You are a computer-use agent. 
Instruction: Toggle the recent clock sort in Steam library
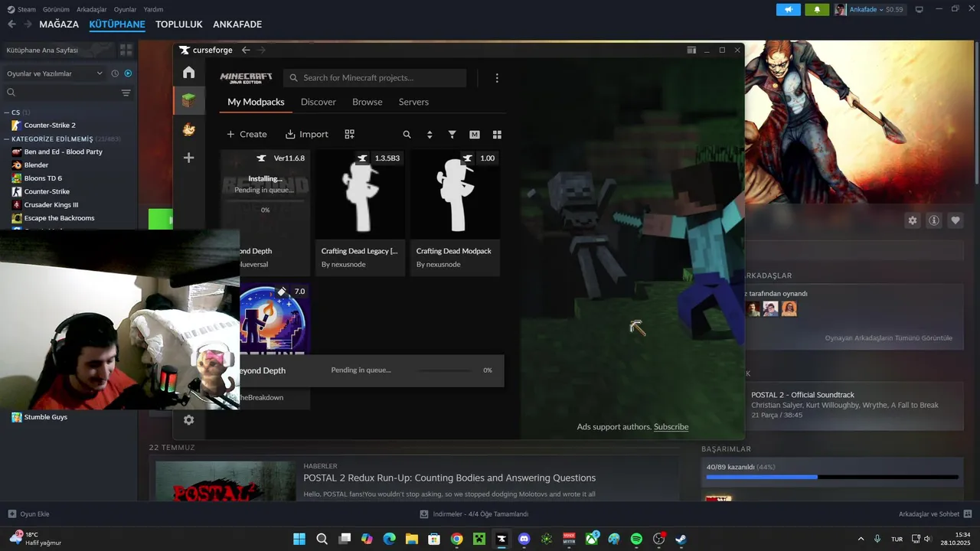(115, 73)
